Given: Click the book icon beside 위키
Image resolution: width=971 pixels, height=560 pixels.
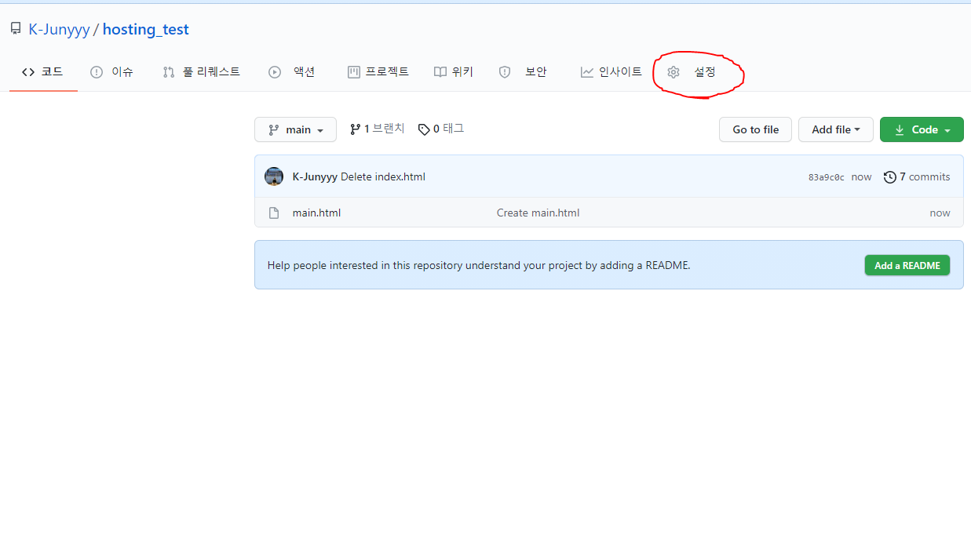Looking at the screenshot, I should pyautogui.click(x=440, y=72).
